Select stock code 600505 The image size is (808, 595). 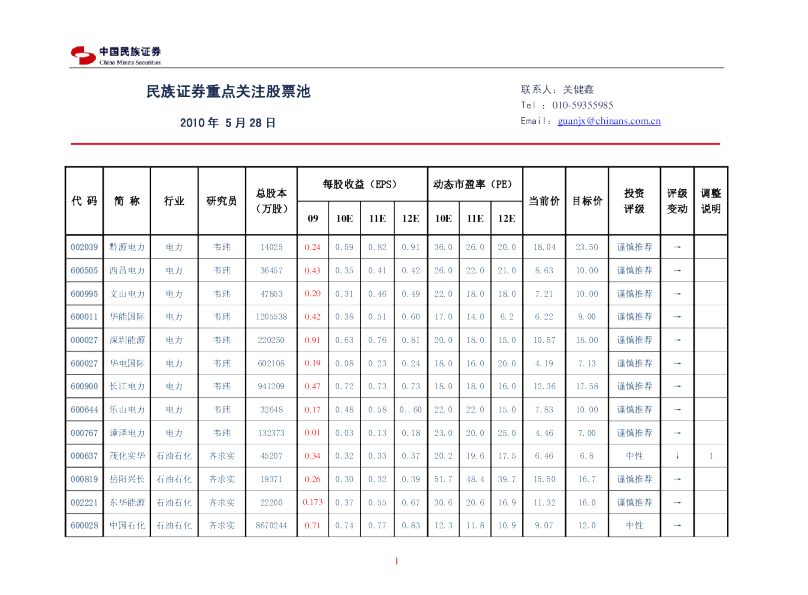click(84, 270)
